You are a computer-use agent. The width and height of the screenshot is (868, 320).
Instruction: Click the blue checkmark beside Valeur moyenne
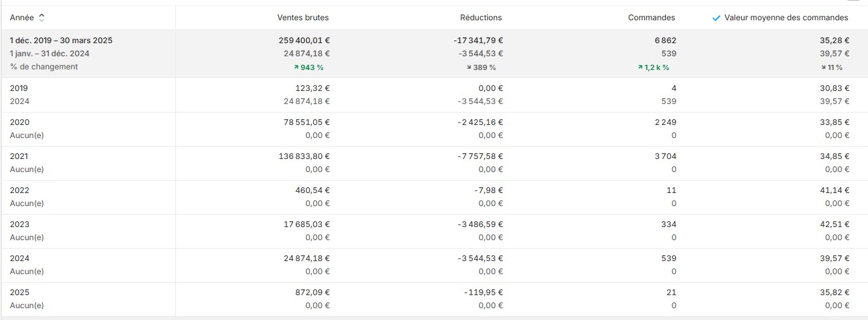(x=716, y=18)
